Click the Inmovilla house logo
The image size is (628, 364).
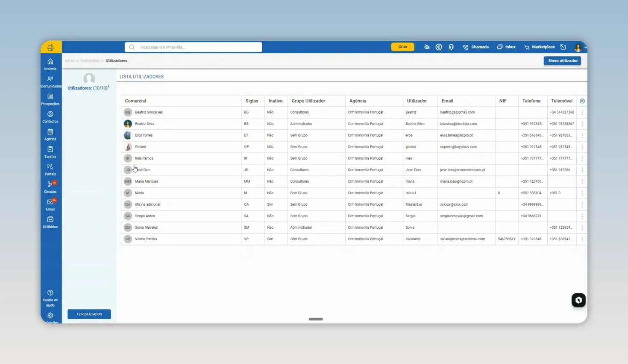point(50,47)
